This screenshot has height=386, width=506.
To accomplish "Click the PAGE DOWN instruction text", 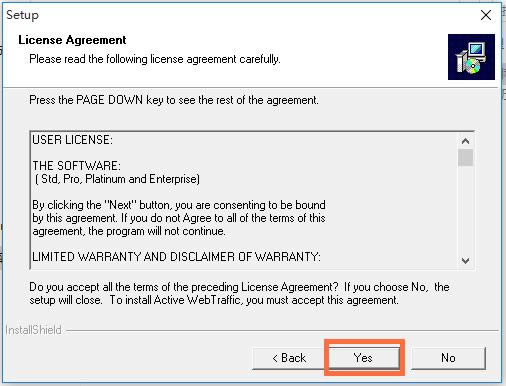I will click(x=174, y=100).
